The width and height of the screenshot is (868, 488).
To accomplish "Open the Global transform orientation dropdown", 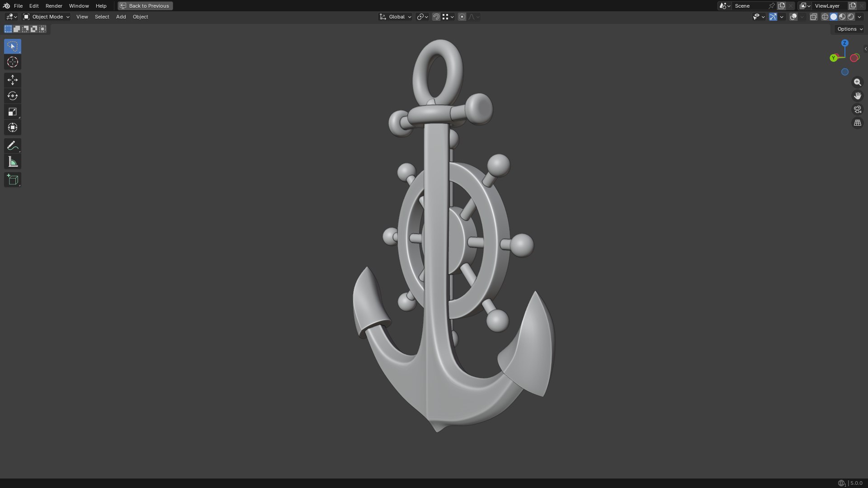I will 395,17.
